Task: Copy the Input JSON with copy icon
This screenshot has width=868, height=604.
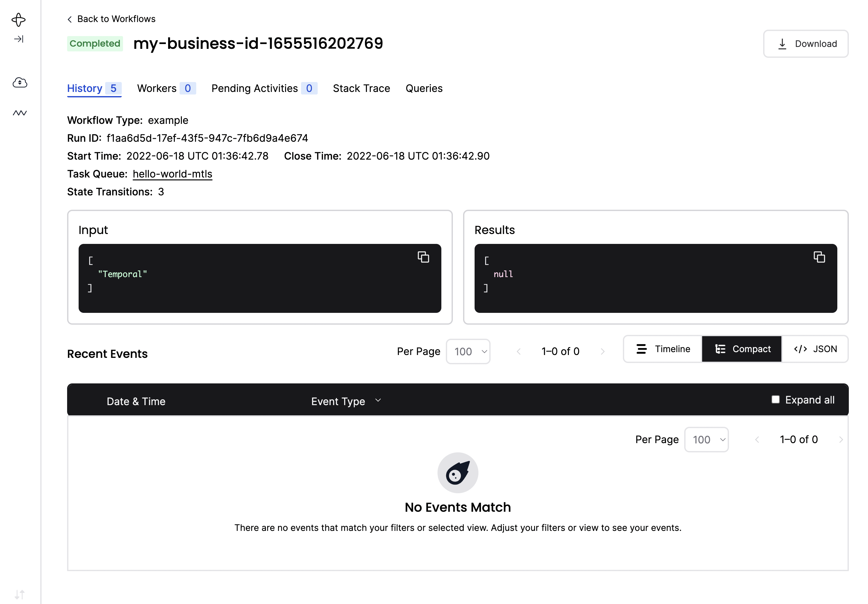Action: pyautogui.click(x=423, y=257)
